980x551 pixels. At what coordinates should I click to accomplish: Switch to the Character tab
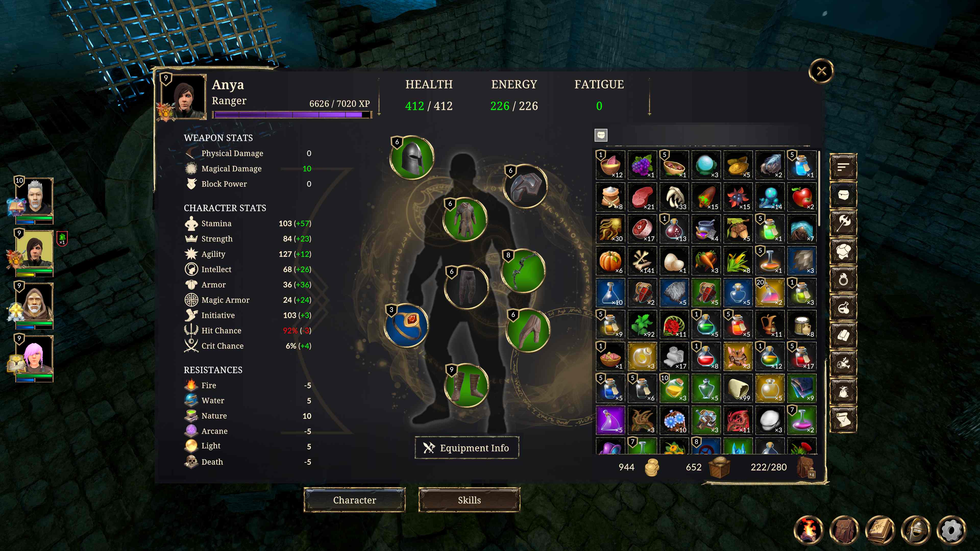click(354, 500)
